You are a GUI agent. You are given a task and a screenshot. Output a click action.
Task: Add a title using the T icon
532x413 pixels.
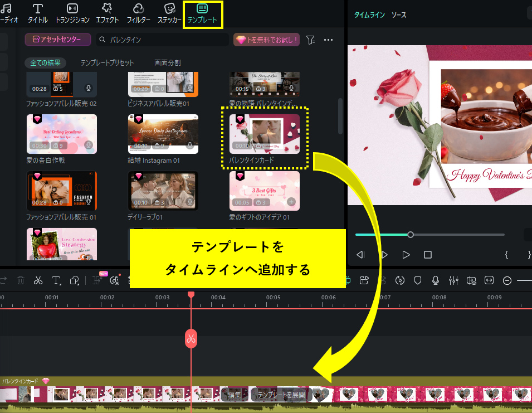click(x=56, y=280)
